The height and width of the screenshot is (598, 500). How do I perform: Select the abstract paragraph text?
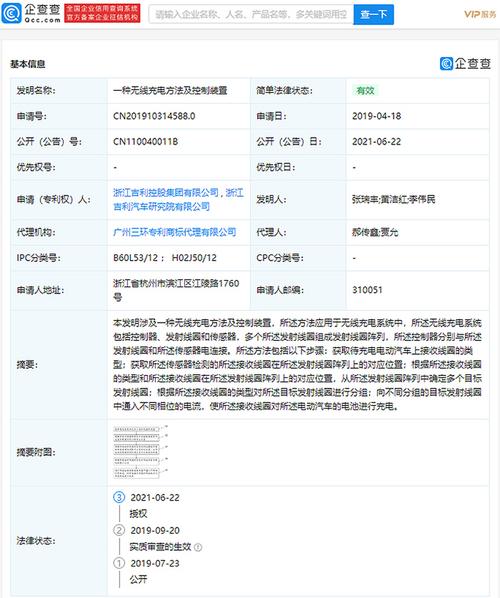coord(297,365)
